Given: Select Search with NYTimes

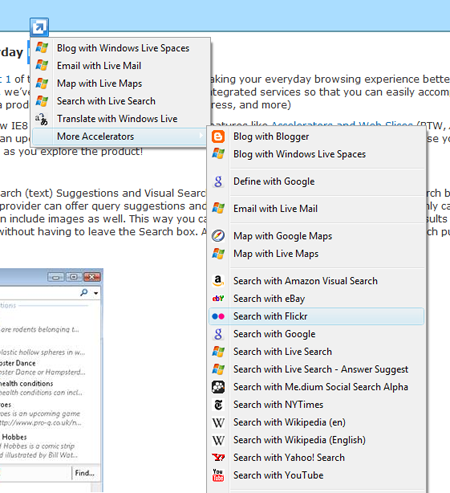Looking at the screenshot, I should pyautogui.click(x=316, y=404).
